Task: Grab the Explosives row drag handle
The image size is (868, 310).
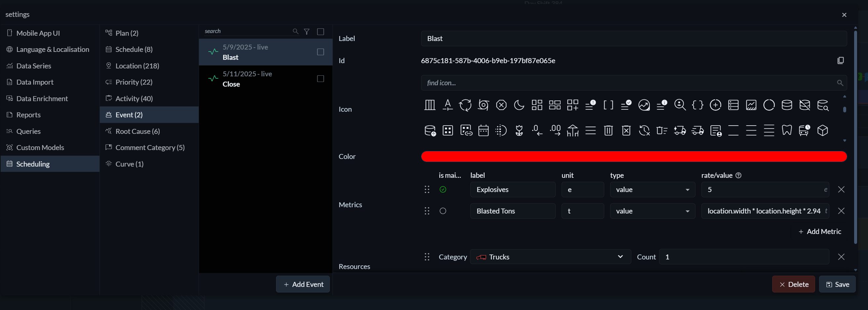Action: click(427, 189)
